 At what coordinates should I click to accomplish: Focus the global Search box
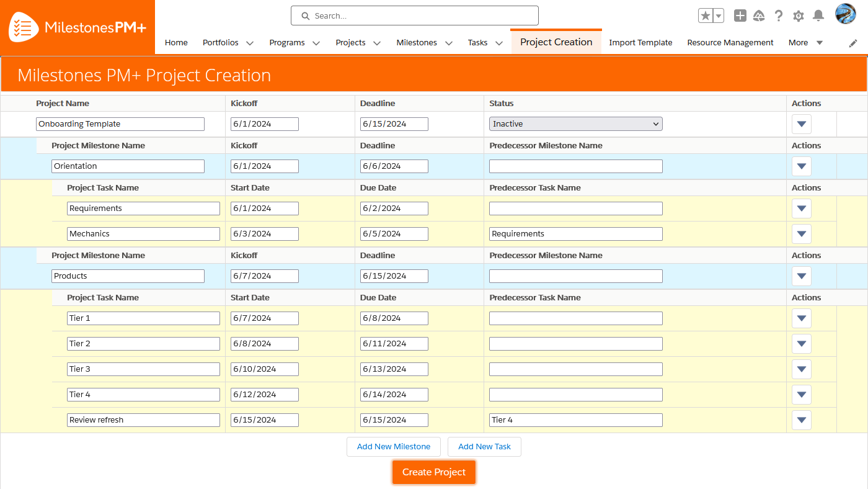pos(414,16)
